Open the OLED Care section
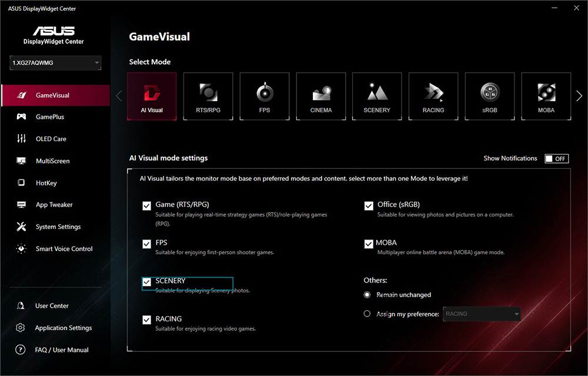 (x=51, y=139)
